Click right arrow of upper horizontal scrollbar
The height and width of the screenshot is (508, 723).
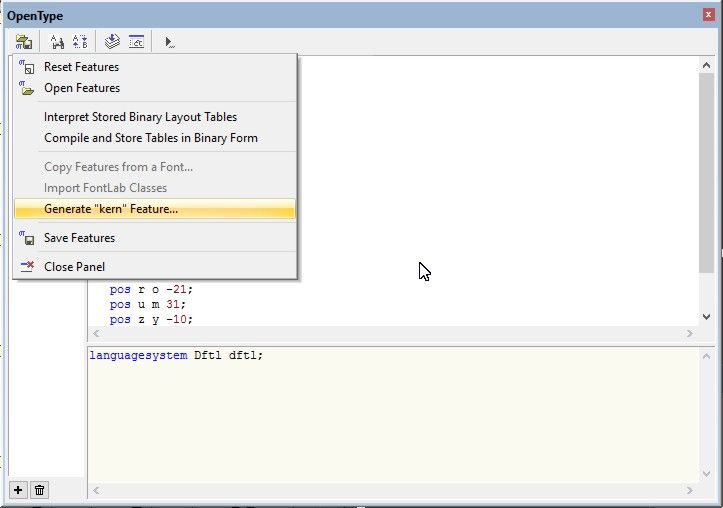click(689, 334)
